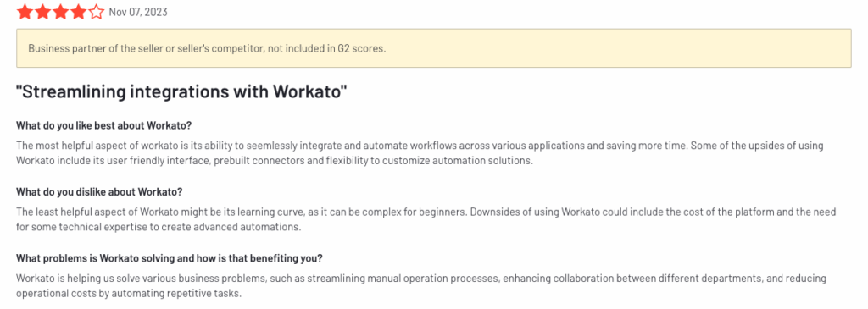This screenshot has height=309, width=868.
Task: Click "What do you dislike about Workato?" heading
Action: coord(100,192)
